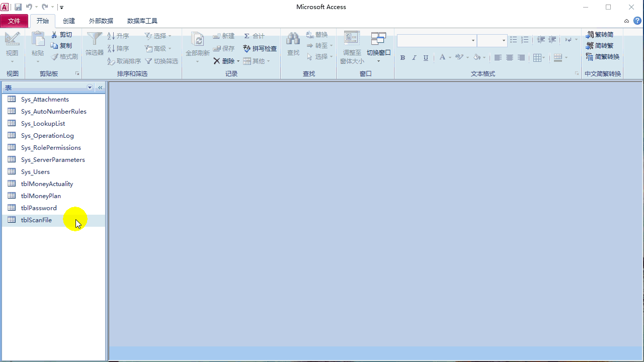This screenshot has width=644, height=362.
Task: Convert with 简转繁 button
Action: [x=600, y=46]
